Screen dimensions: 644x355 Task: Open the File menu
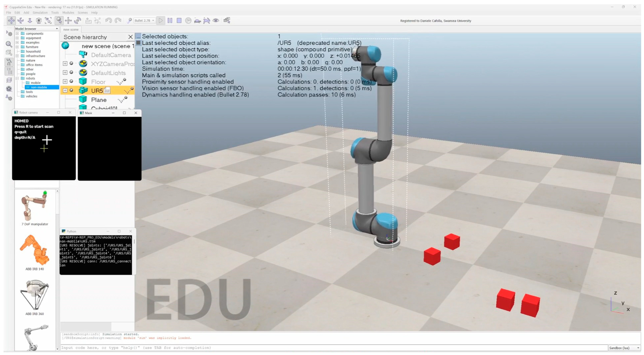click(x=9, y=12)
